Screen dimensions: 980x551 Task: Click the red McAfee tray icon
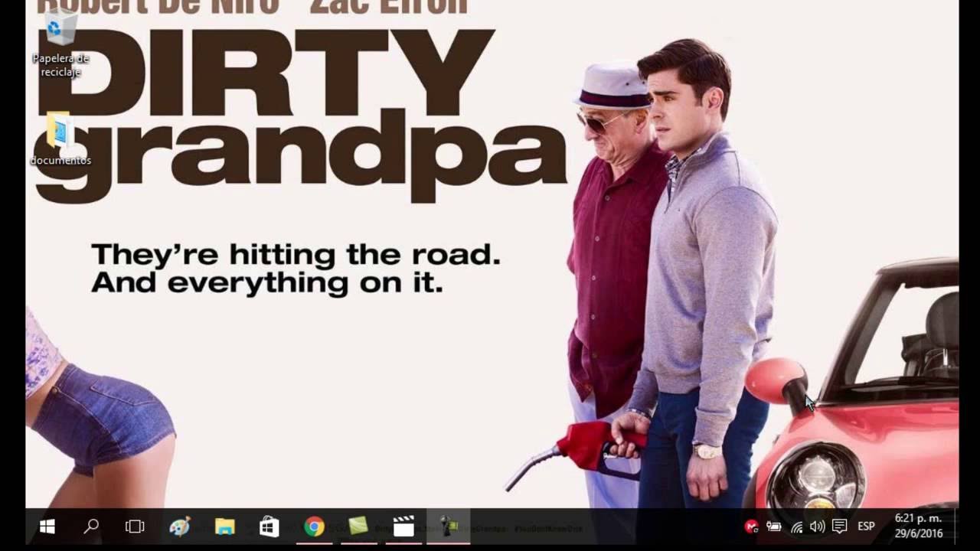pos(751,527)
